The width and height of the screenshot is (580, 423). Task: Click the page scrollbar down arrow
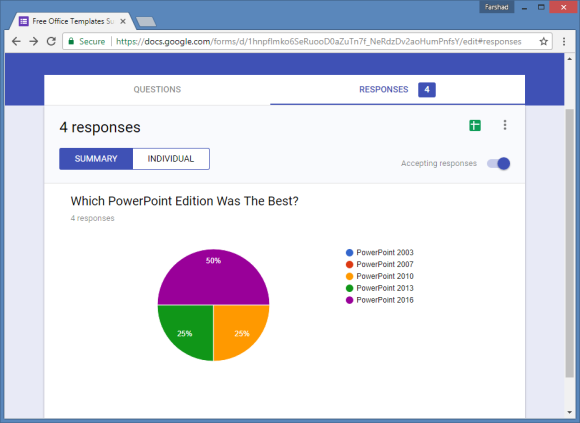tap(569, 412)
